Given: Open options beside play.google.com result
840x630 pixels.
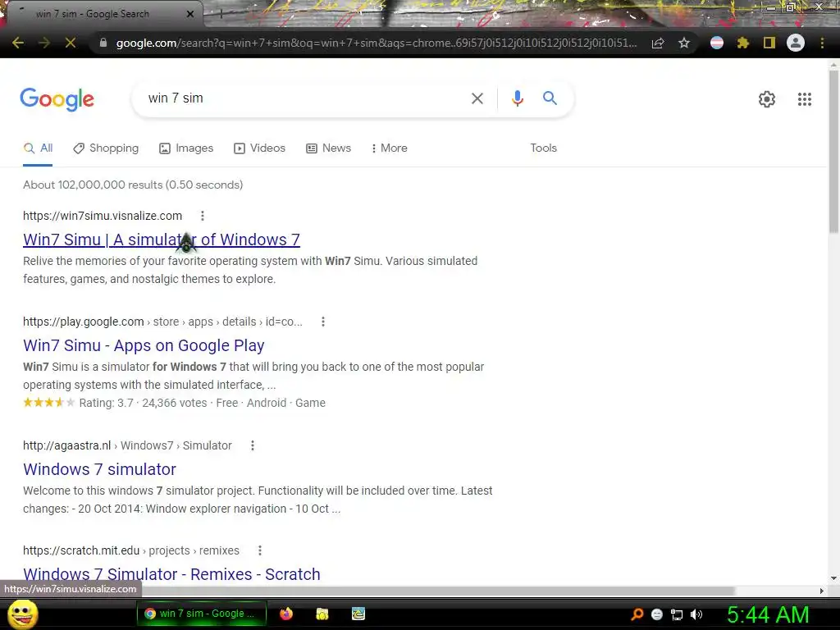Looking at the screenshot, I should pyautogui.click(x=323, y=322).
